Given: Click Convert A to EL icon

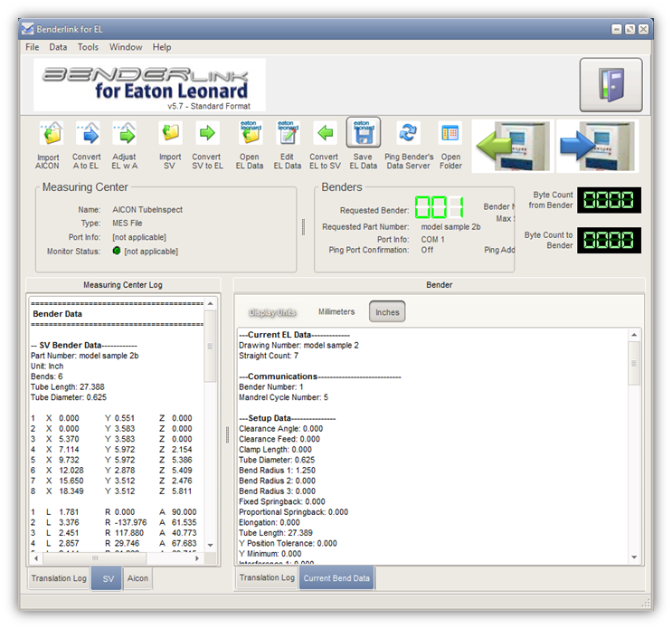Looking at the screenshot, I should click(x=87, y=135).
